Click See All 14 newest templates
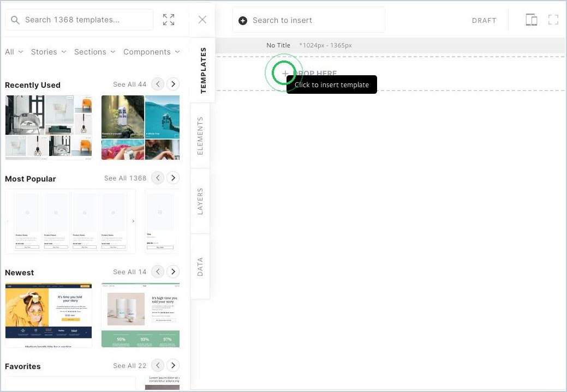Image resolution: width=567 pixels, height=392 pixels. [130, 272]
